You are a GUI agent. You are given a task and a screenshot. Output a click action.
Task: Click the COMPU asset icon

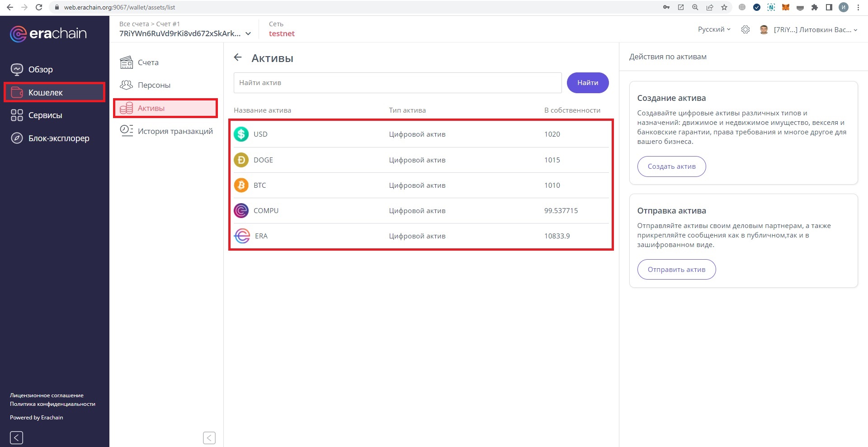(x=241, y=211)
